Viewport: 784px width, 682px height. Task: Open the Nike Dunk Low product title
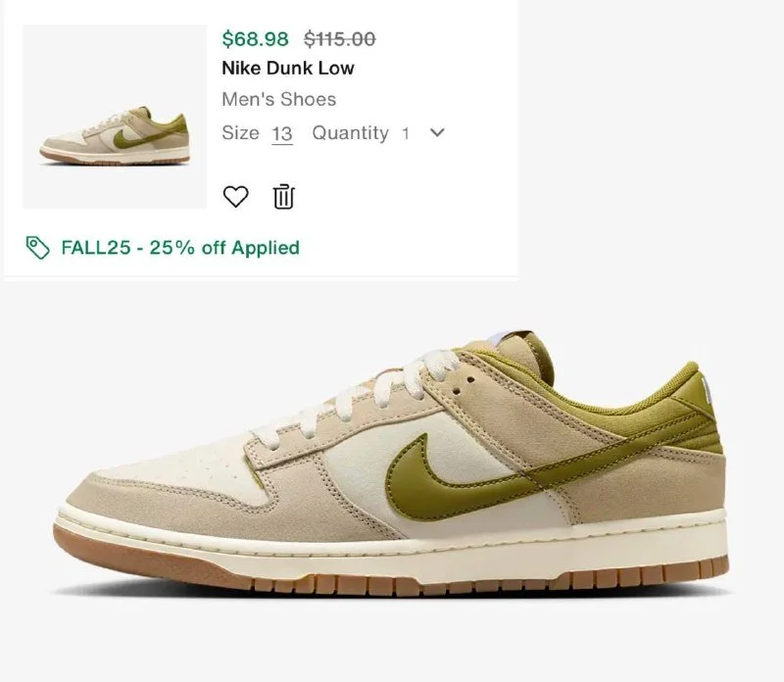[288, 68]
